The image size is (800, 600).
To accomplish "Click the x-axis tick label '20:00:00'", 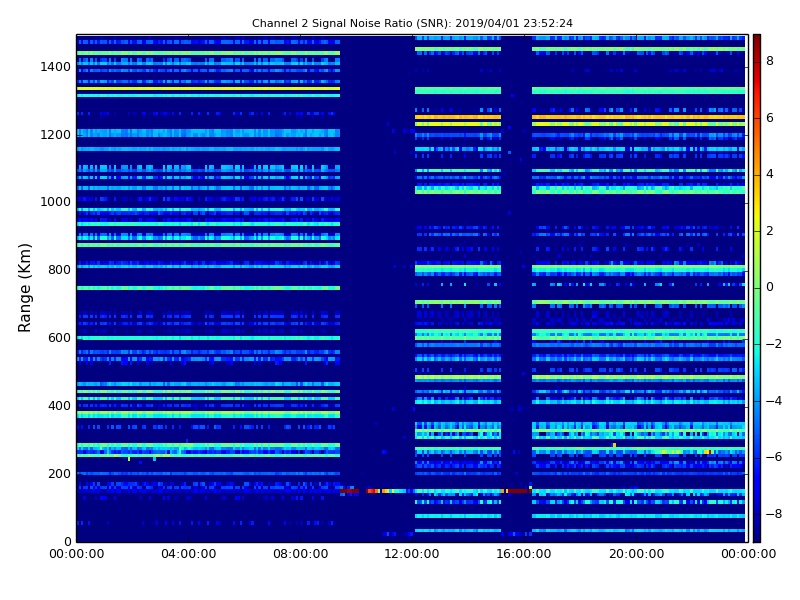I will 637,554.
